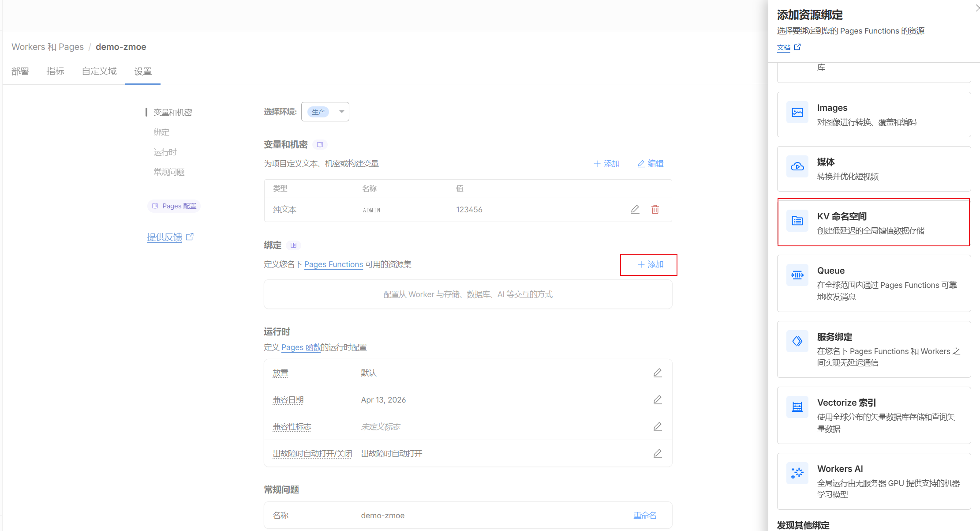The width and height of the screenshot is (980, 531).
Task: Delete the ADMIN variable with trash icon
Action: (655, 209)
